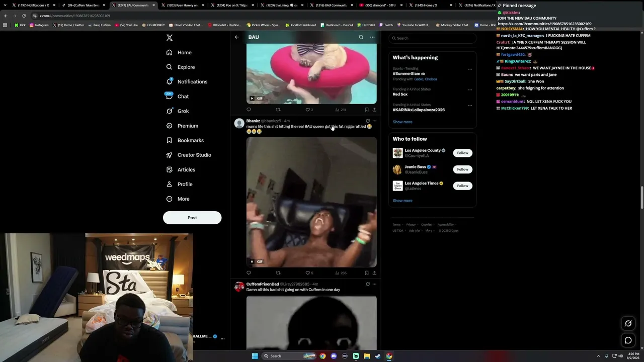
Task: Open Discord from the taskbar
Action: pos(334,356)
